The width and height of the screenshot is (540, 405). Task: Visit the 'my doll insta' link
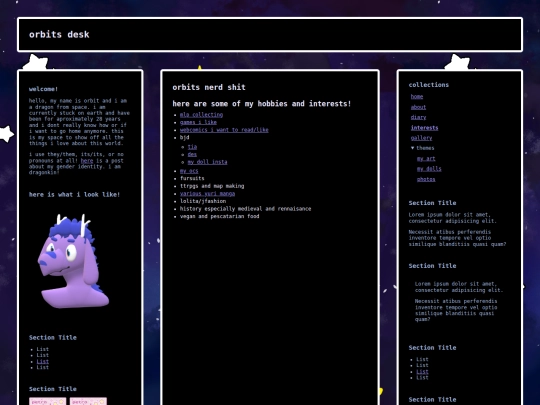[x=207, y=162]
